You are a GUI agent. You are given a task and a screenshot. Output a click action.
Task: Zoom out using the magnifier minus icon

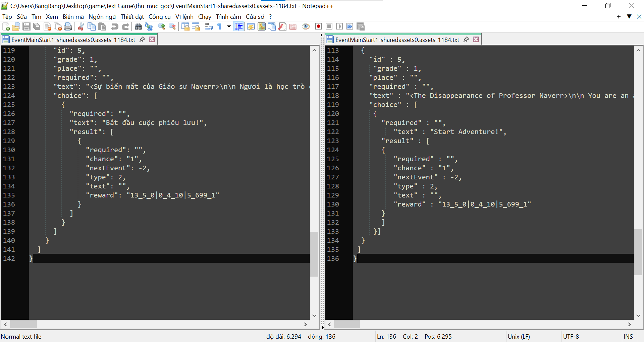tap(172, 26)
